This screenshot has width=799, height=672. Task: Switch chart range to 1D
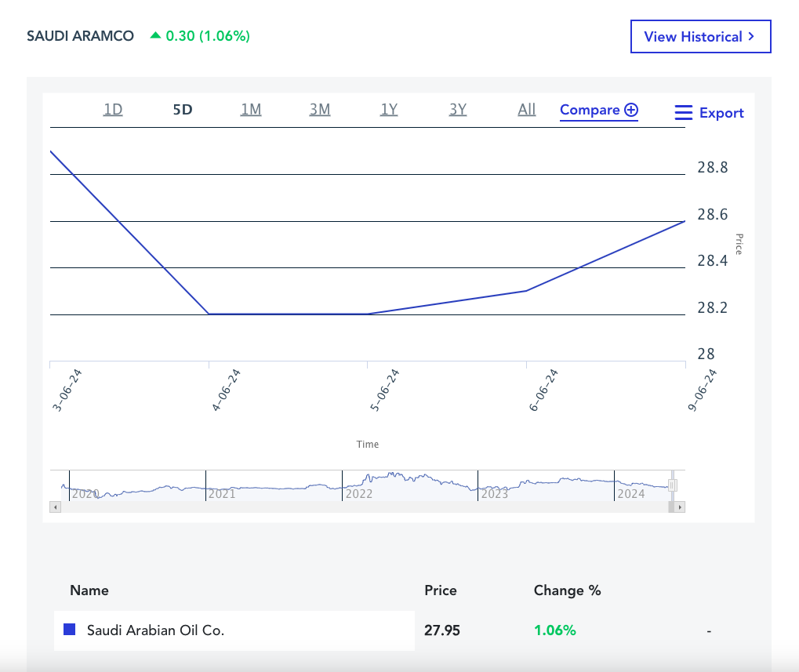(x=113, y=110)
